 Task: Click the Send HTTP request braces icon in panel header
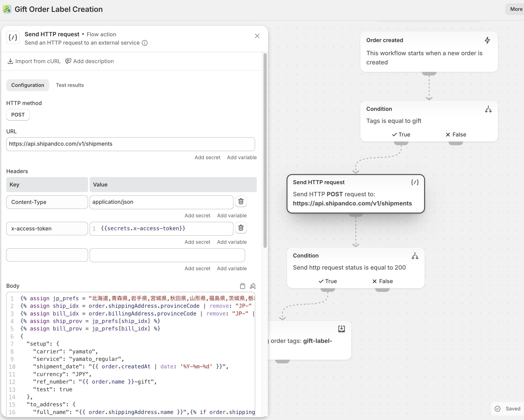[x=13, y=38]
